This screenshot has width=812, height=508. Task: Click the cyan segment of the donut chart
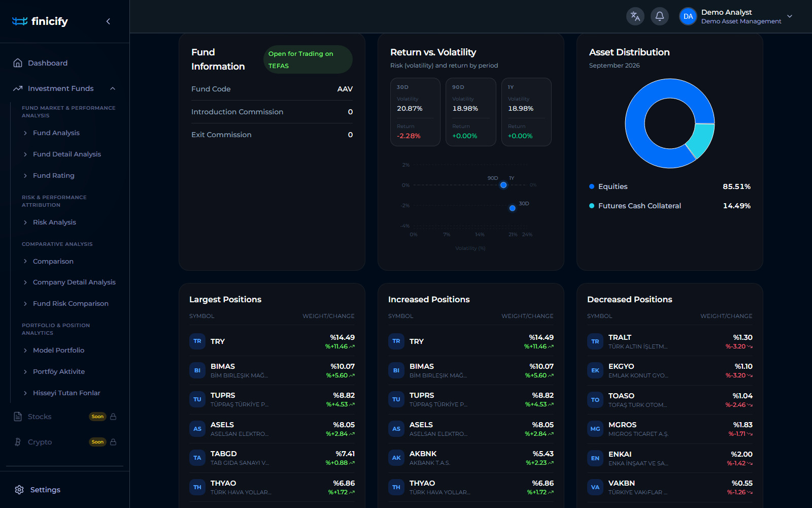point(701,140)
